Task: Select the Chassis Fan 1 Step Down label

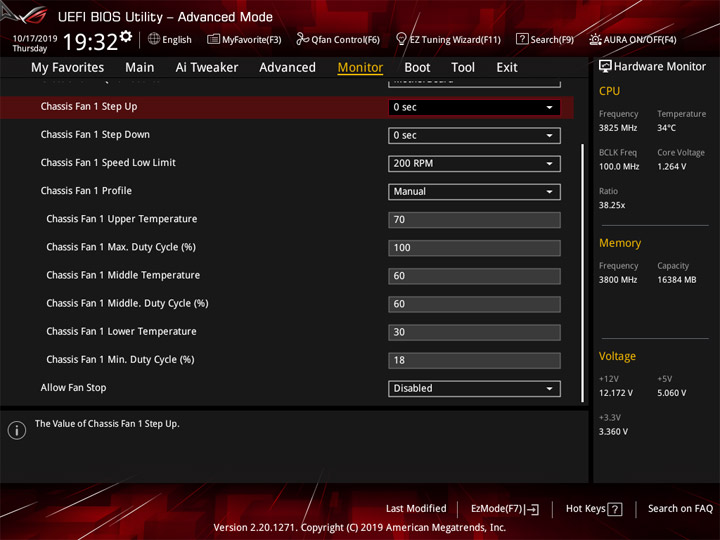Action: [95, 135]
